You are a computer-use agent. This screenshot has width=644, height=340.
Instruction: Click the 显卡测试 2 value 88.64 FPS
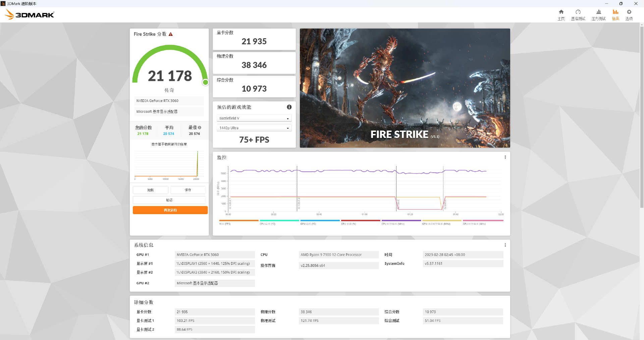point(215,329)
